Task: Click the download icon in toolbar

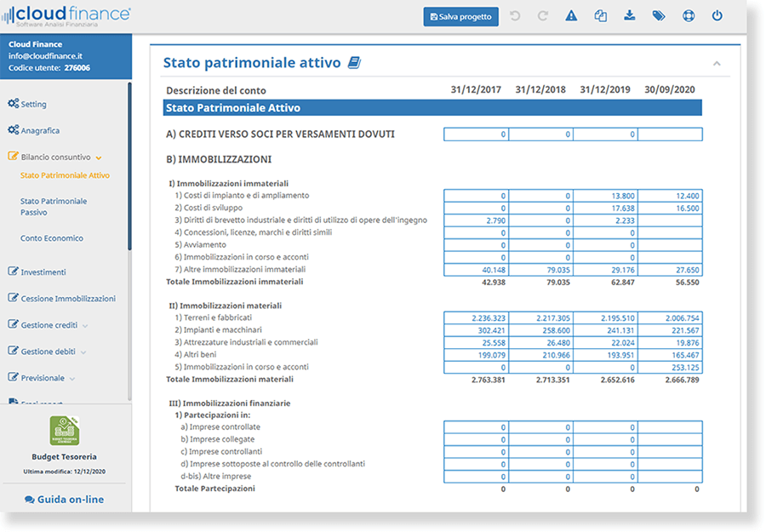Action: click(x=630, y=15)
